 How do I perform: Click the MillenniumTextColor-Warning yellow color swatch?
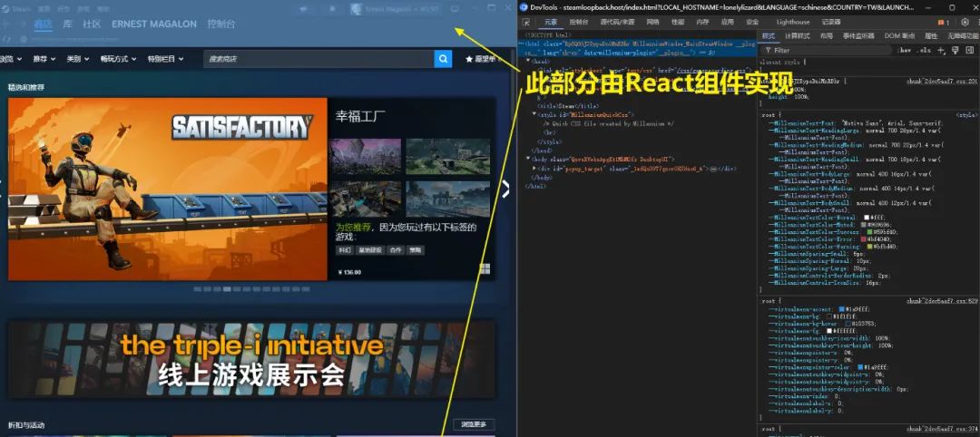coord(870,247)
